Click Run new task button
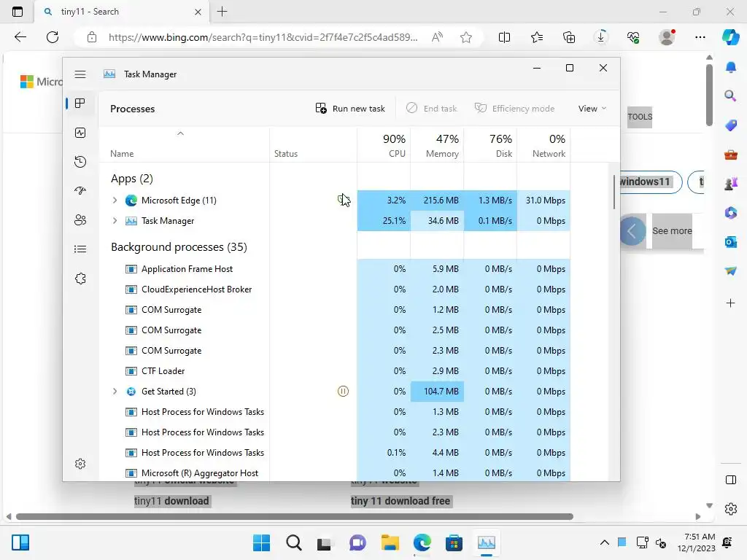The height and width of the screenshot is (560, 747). [350, 109]
